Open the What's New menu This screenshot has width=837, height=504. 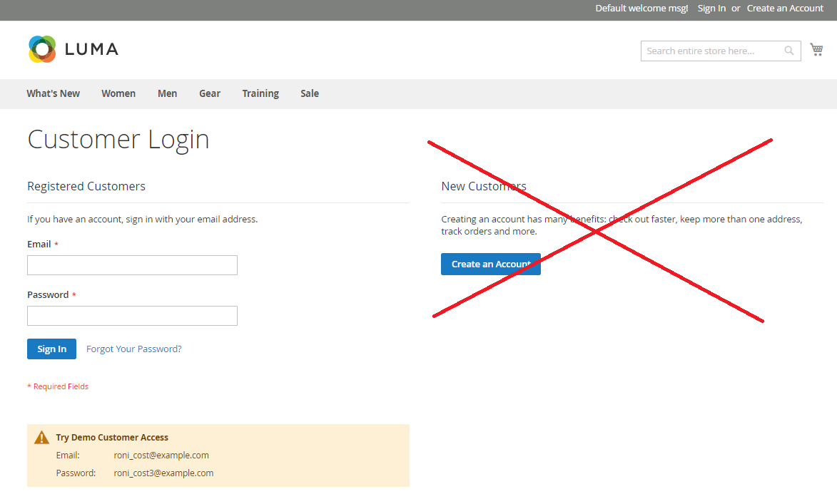coord(54,93)
